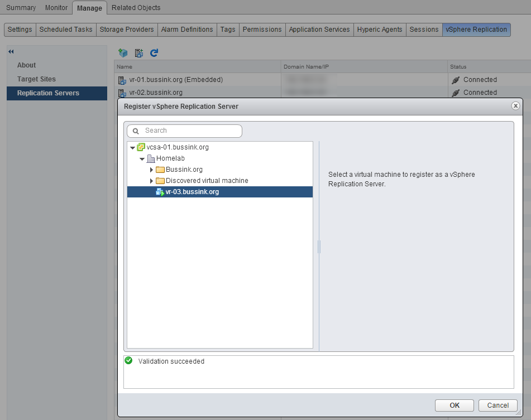Click inside the Search input field

click(185, 131)
